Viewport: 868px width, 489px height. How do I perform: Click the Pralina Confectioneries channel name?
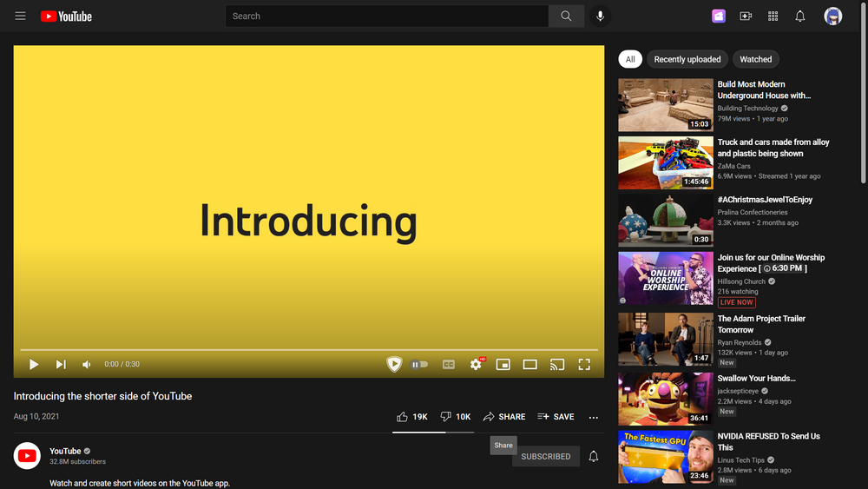click(753, 212)
